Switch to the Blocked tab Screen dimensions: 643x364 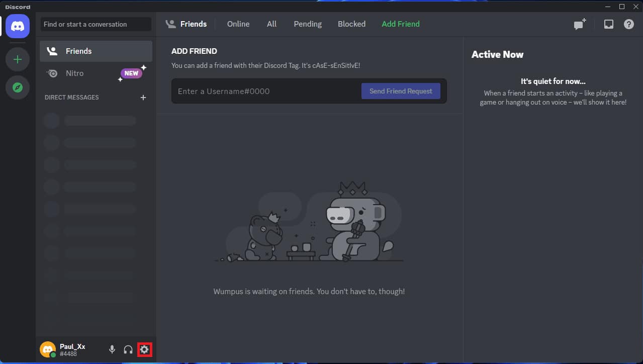click(x=351, y=24)
